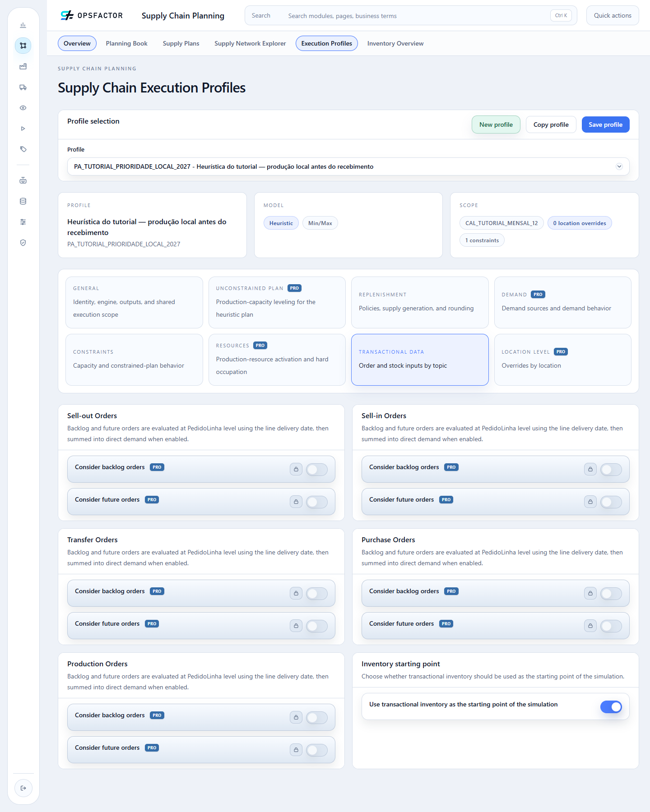Click the 0 location overrides chip
The height and width of the screenshot is (812, 650).
580,223
